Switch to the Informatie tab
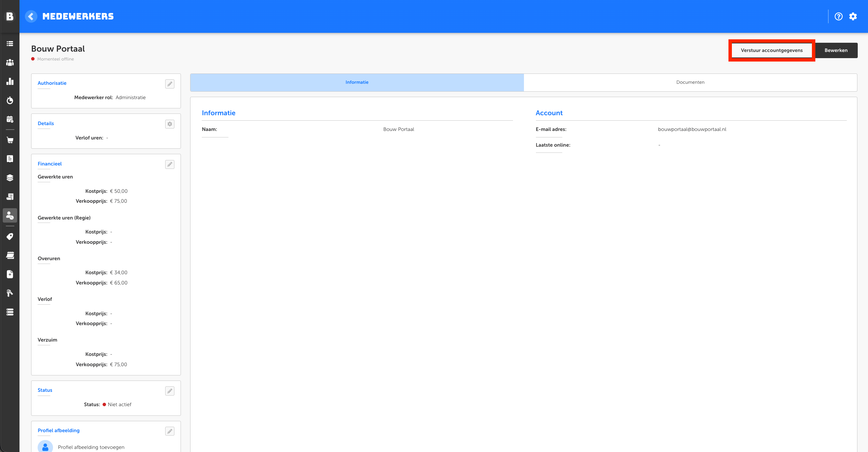The image size is (868, 452). click(x=357, y=82)
